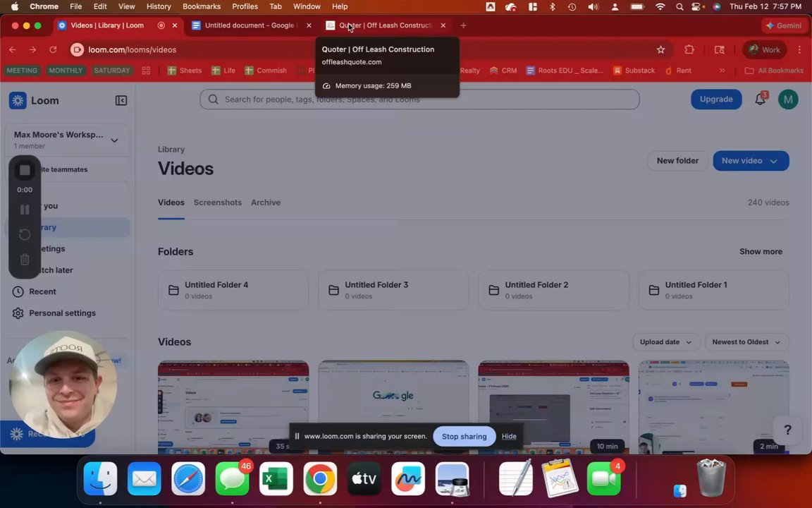Viewport: 812px width, 508px height.
Task: Go back to the previous page
Action: click(x=13, y=50)
